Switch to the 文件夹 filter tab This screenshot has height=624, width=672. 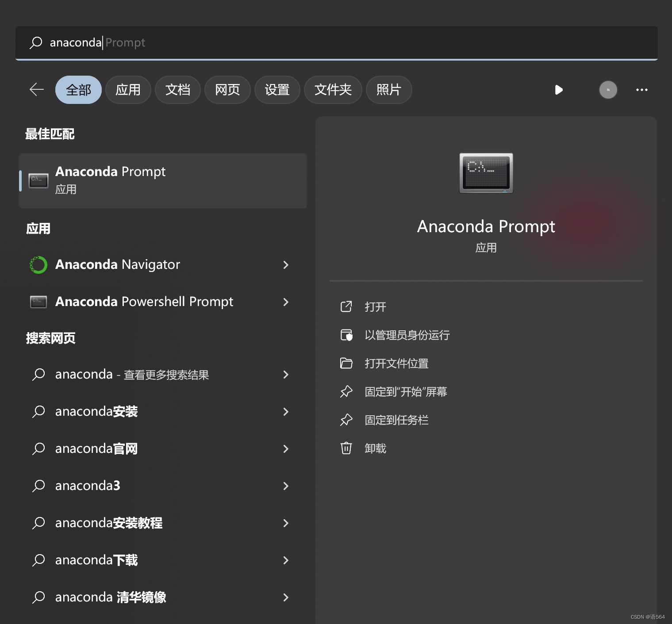pyautogui.click(x=333, y=90)
